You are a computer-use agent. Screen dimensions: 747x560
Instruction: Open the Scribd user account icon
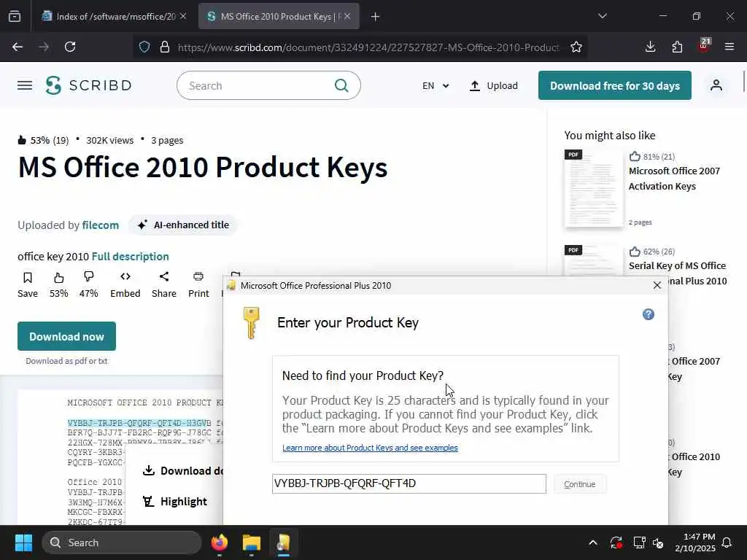[x=716, y=86]
